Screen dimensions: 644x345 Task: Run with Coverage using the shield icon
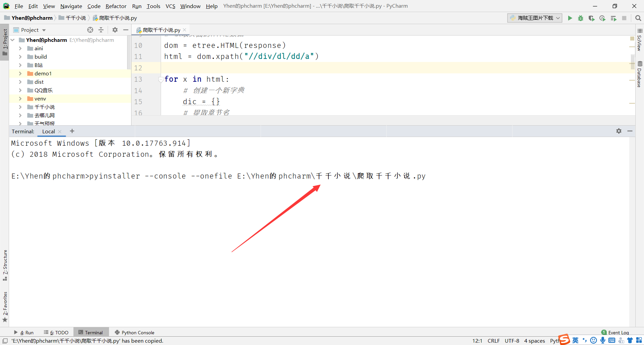(x=591, y=18)
